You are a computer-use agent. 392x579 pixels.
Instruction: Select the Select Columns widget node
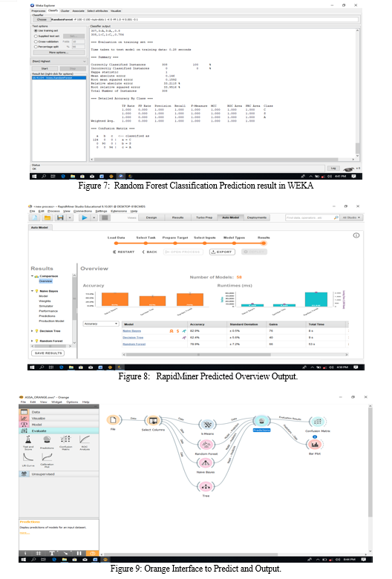[x=153, y=420]
